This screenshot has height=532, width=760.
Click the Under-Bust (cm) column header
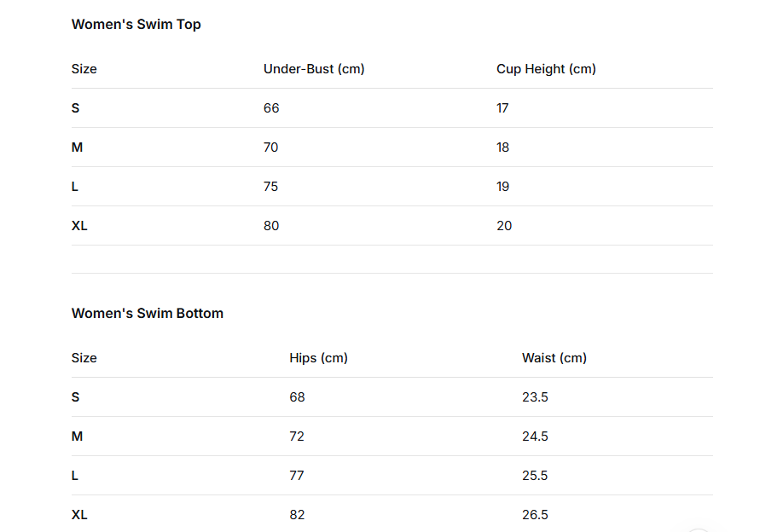[x=314, y=69]
